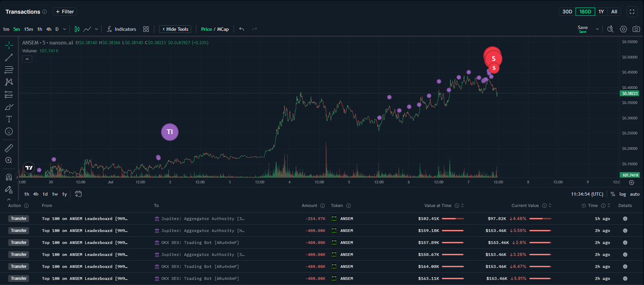Toggle log scale on price axis
This screenshot has height=285, width=644.
click(x=622, y=194)
